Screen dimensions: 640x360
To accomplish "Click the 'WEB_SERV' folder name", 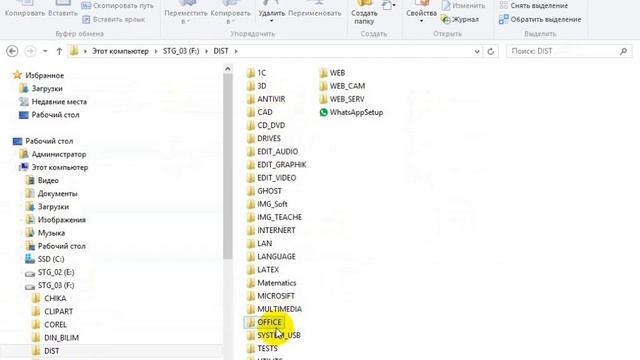I will [347, 99].
